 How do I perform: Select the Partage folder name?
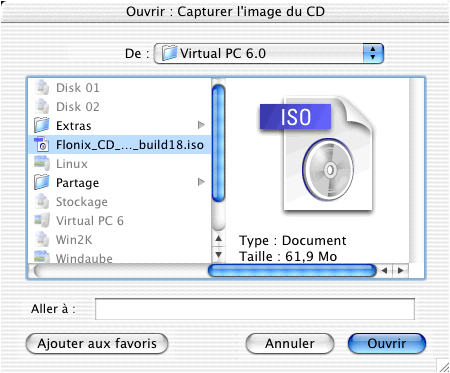77,183
